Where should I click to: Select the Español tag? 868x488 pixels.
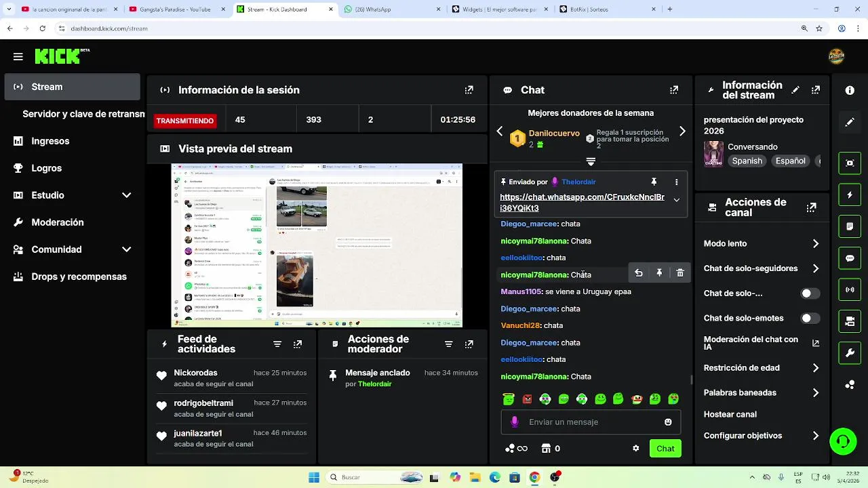click(791, 161)
